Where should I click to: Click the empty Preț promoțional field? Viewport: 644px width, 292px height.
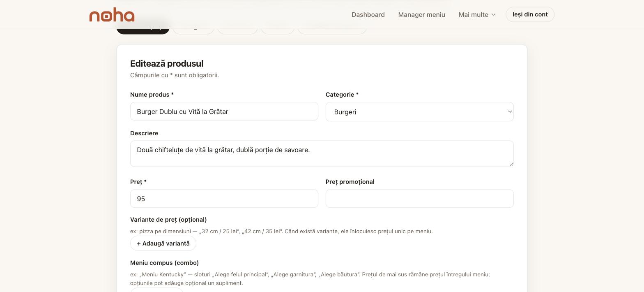click(x=419, y=199)
